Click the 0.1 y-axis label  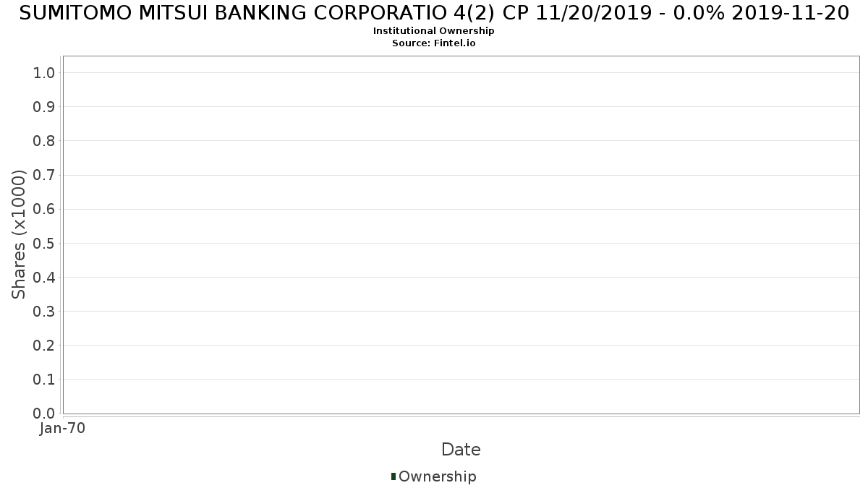click(44, 379)
